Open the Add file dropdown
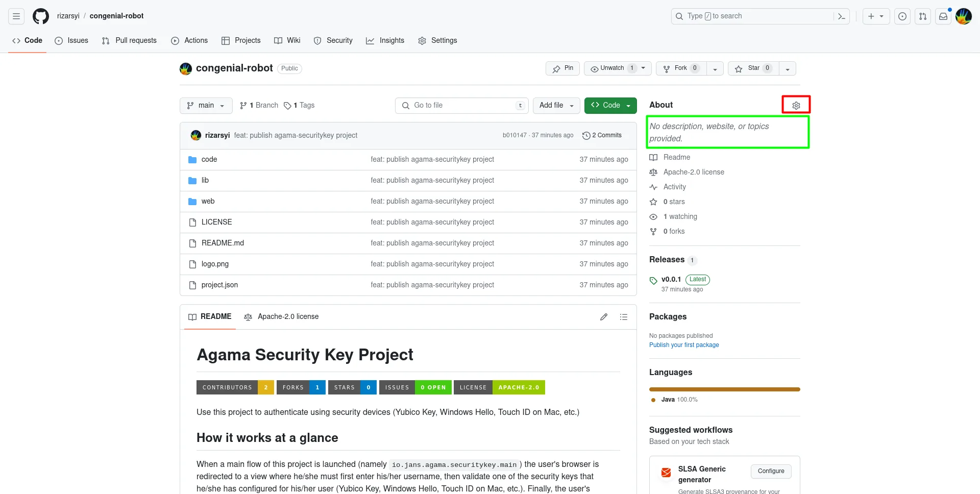This screenshot has height=494, width=980. point(556,106)
